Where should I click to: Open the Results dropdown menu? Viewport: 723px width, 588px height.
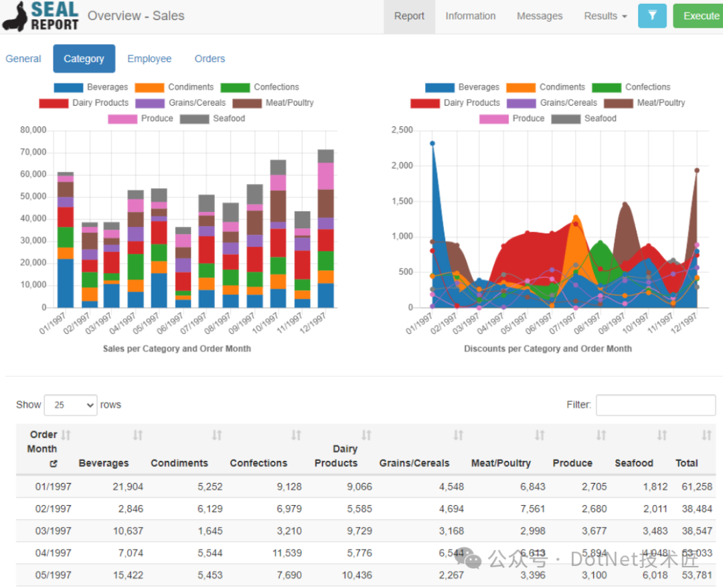tap(605, 16)
